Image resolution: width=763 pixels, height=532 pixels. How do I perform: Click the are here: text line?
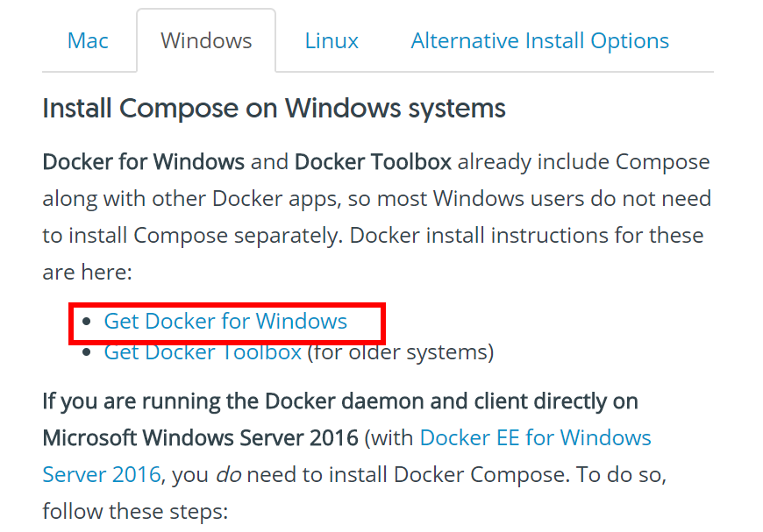[x=87, y=272]
